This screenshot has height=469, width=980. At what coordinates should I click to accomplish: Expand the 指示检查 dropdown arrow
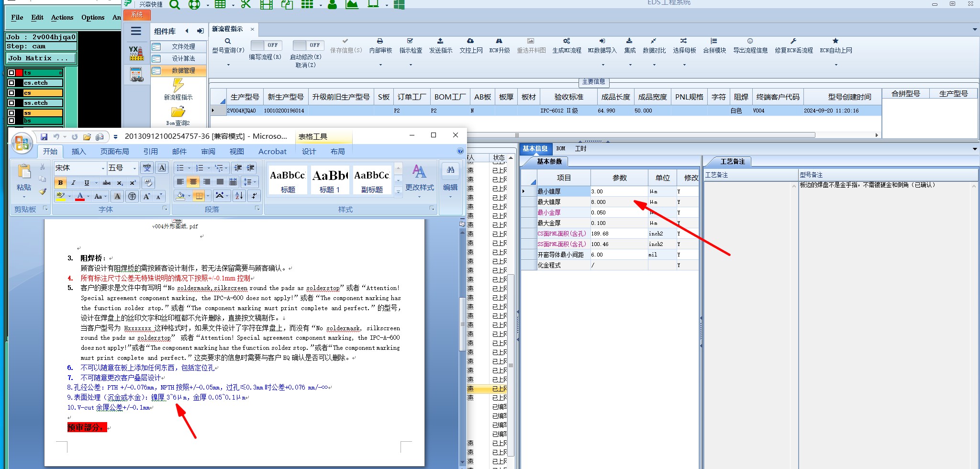click(x=411, y=65)
